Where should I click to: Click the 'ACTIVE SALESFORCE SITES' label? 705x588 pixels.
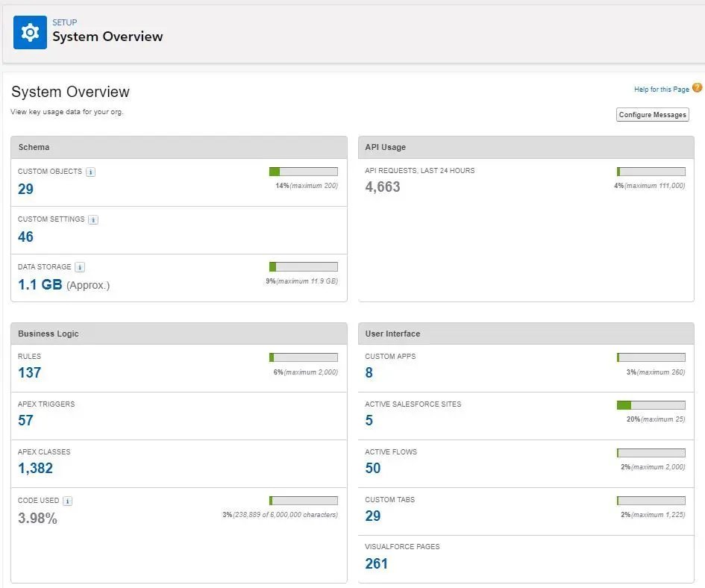[x=413, y=404]
